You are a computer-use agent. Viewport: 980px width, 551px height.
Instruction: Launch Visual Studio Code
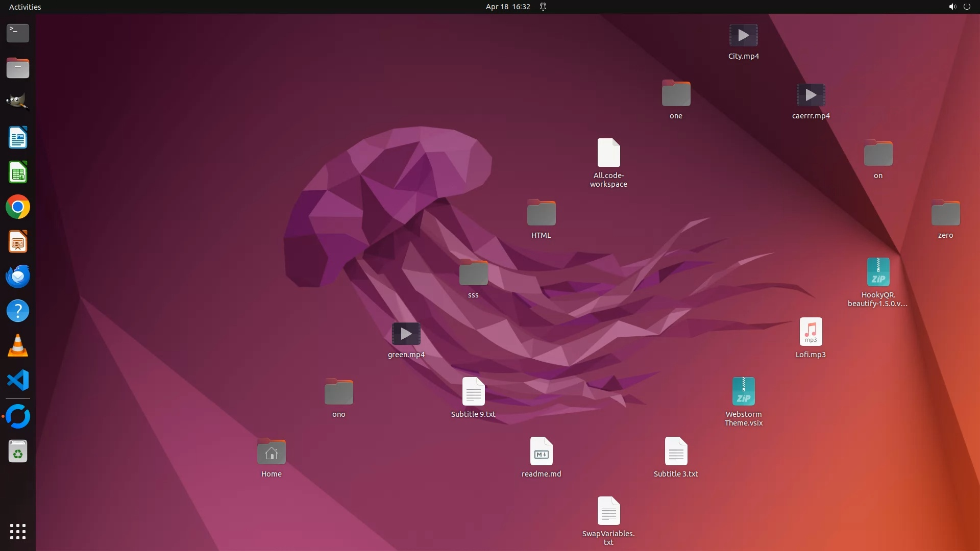(x=18, y=381)
